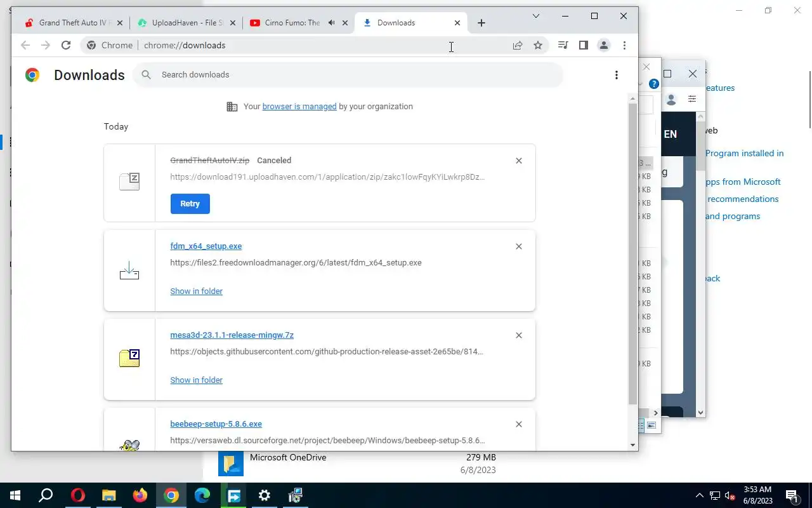The image size is (812, 508).
Task: Click the help icon in the back window
Action: (655, 84)
